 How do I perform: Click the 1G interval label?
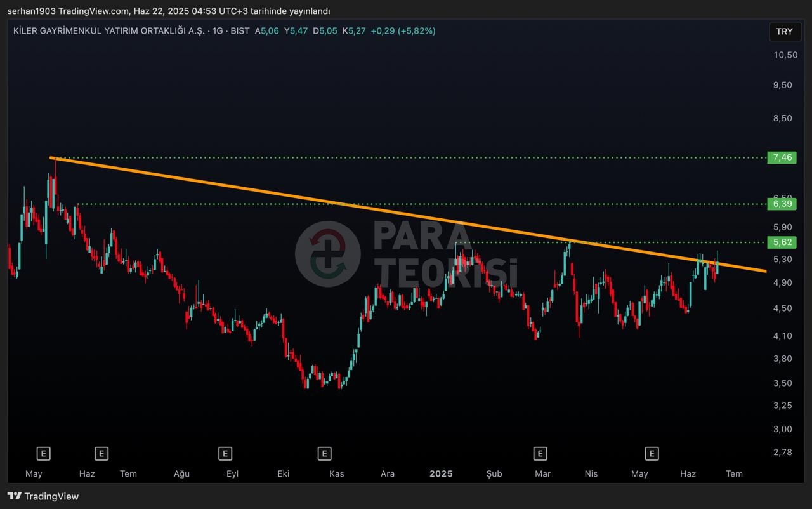coord(218,30)
